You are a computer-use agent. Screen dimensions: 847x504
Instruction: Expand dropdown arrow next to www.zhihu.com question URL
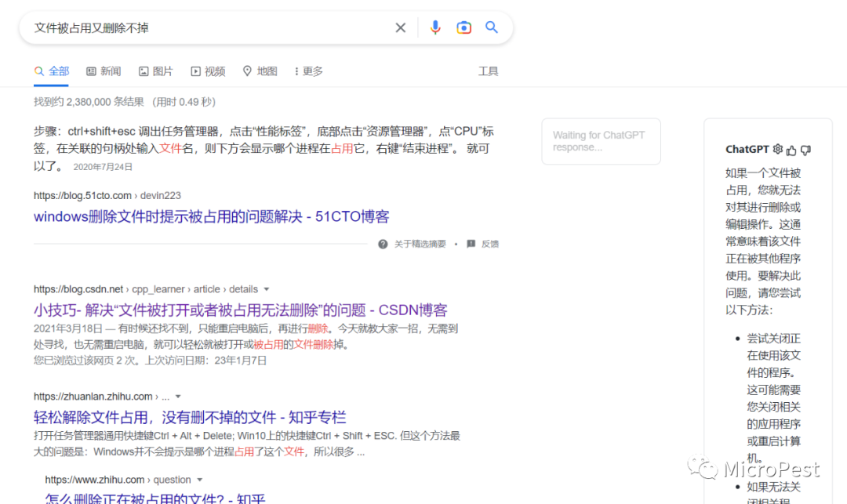click(x=200, y=480)
